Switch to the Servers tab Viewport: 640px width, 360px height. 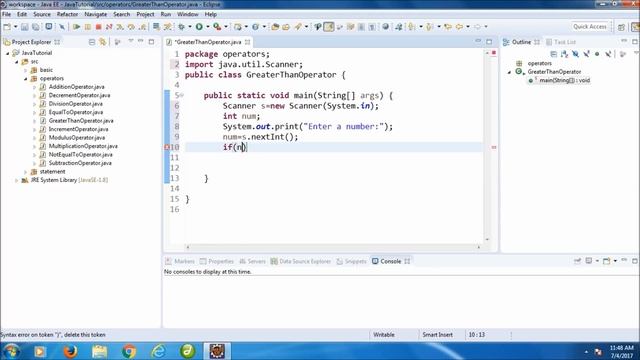pyautogui.click(x=252, y=261)
